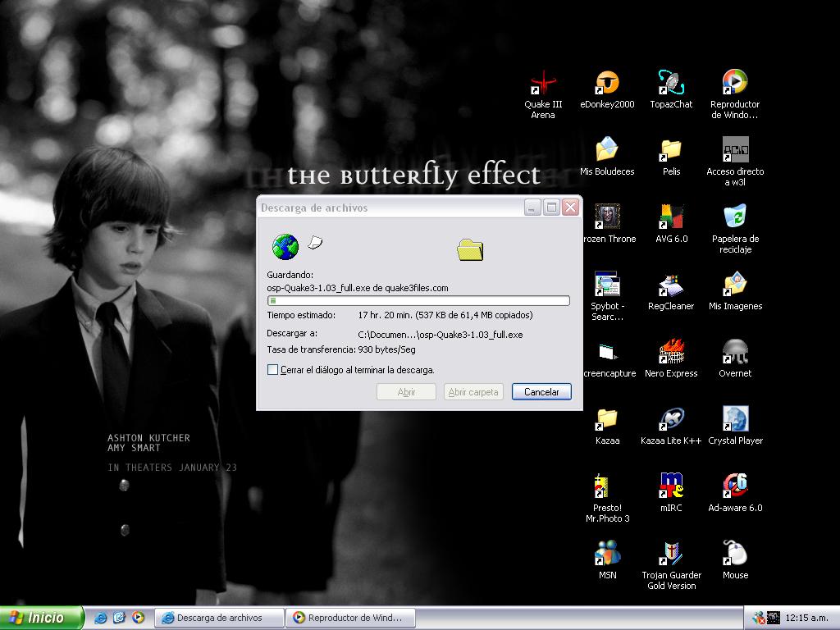Screen dimensions: 840x630
Task: Launch Windows Media Player from quick launch
Action: 138,618
